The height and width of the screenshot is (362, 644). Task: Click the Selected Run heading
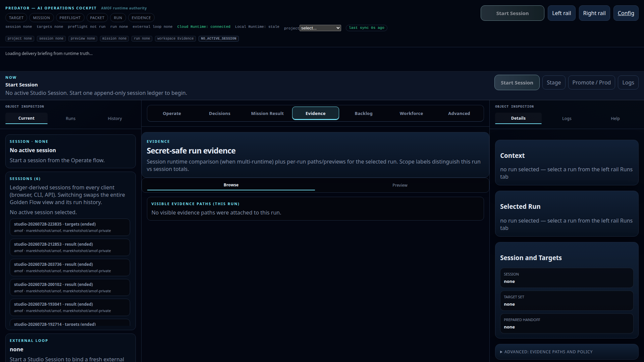520,207
